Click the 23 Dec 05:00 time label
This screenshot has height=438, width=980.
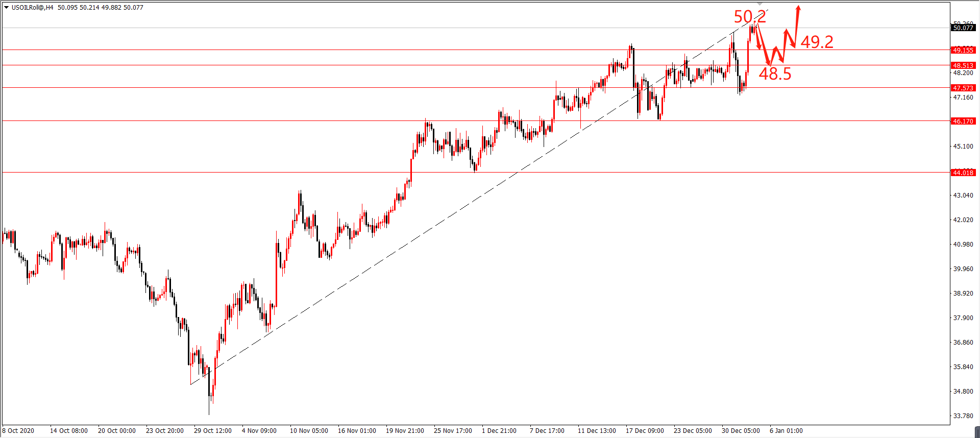pyautogui.click(x=693, y=431)
